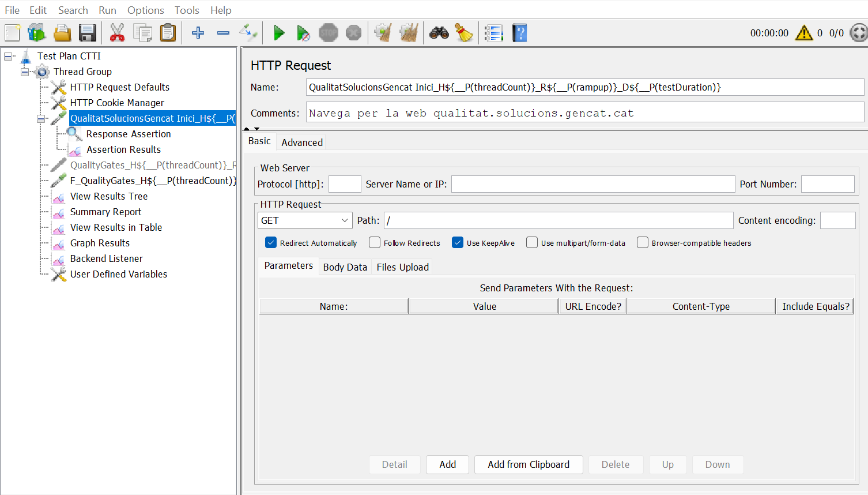This screenshot has width=868, height=495.
Task: Click the Cut scissors icon
Action: tap(117, 33)
